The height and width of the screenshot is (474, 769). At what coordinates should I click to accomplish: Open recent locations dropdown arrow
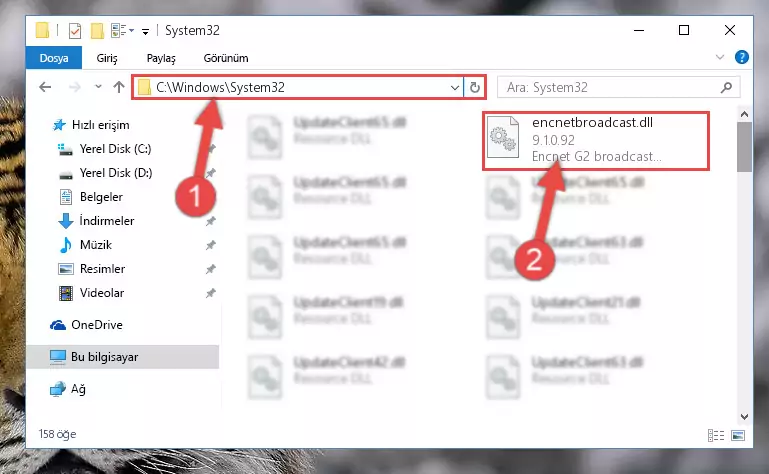pyautogui.click(x=98, y=87)
